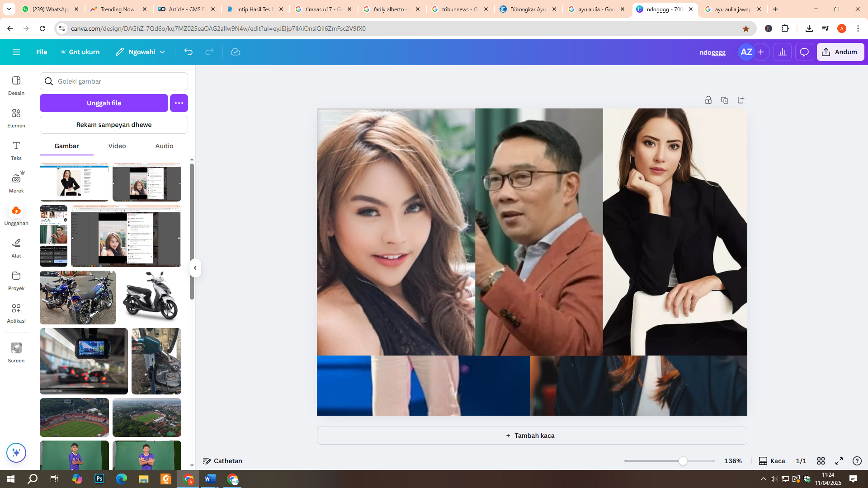Image resolution: width=868 pixels, height=488 pixels.
Task: Open the Aplikasi panel icon
Action: pos(16,312)
